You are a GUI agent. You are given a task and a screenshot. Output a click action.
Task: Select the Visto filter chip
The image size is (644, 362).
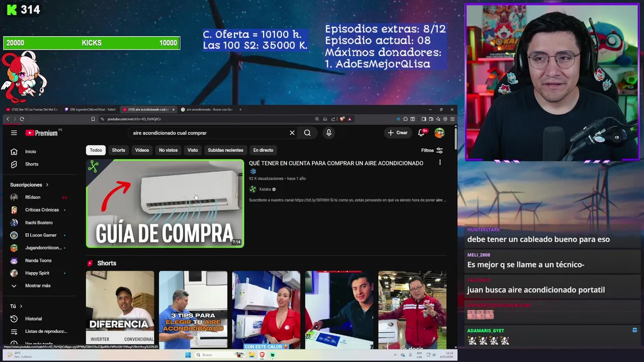coord(193,150)
